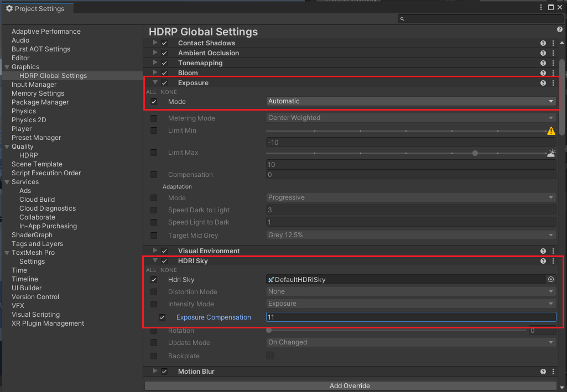Viewport: 567px width, 392px height.
Task: Open Visual Environment three-dot context menu
Action: pyautogui.click(x=553, y=251)
